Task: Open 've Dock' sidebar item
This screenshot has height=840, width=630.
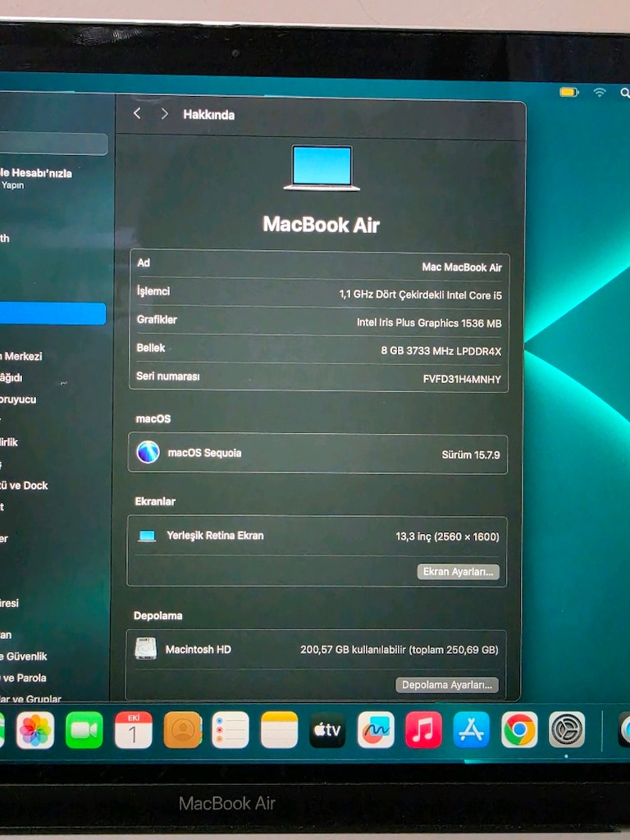Action: 24,486
